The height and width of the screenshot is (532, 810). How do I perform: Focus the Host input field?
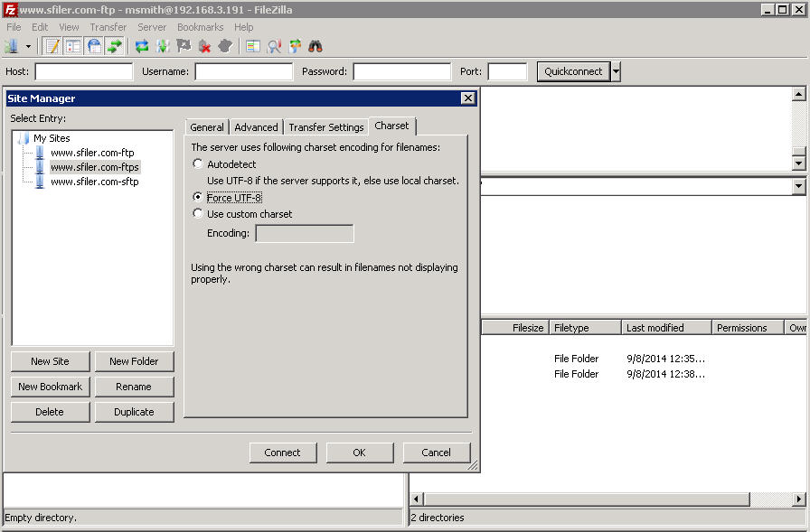click(84, 71)
